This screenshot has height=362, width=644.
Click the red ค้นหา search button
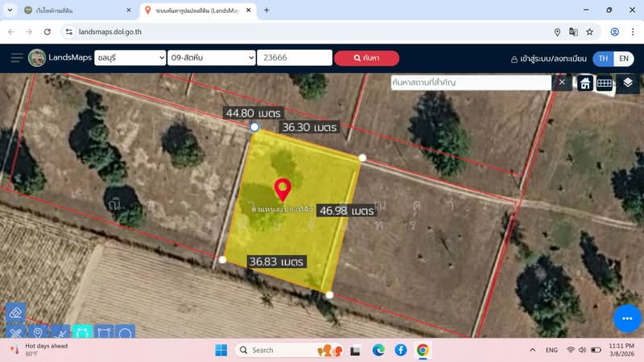click(367, 58)
